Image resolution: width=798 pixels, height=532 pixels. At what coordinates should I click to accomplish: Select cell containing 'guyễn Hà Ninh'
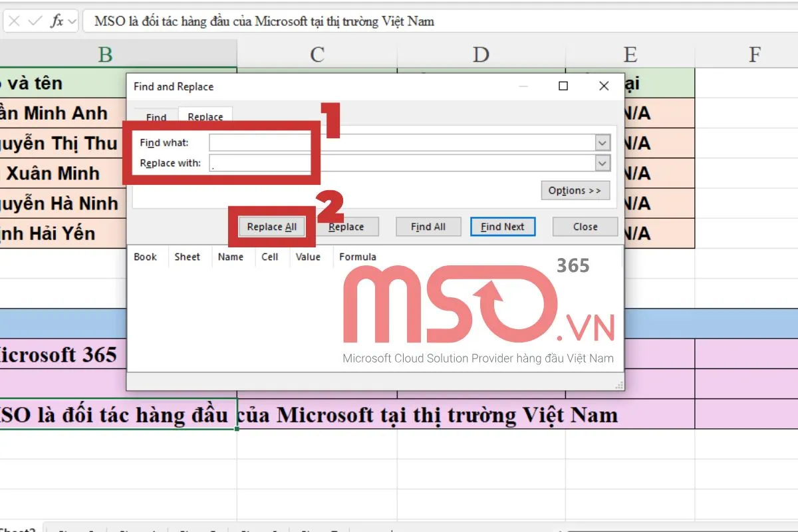point(63,203)
